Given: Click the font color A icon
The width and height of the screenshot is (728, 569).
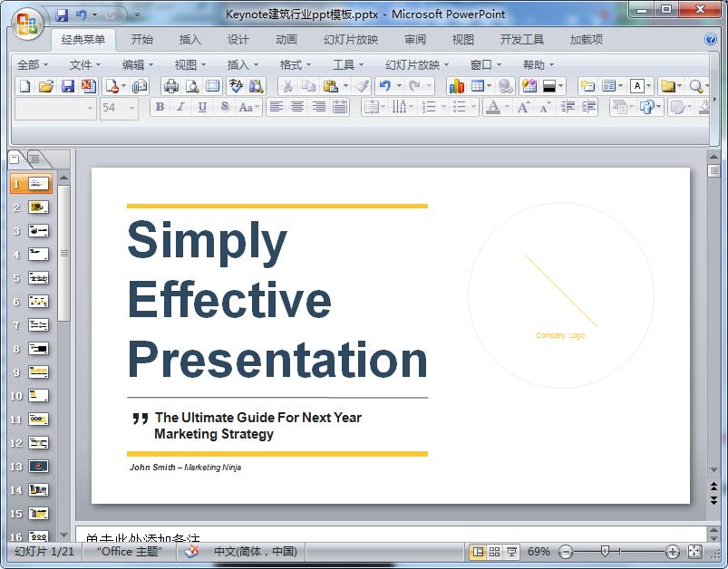Looking at the screenshot, I should click(493, 108).
